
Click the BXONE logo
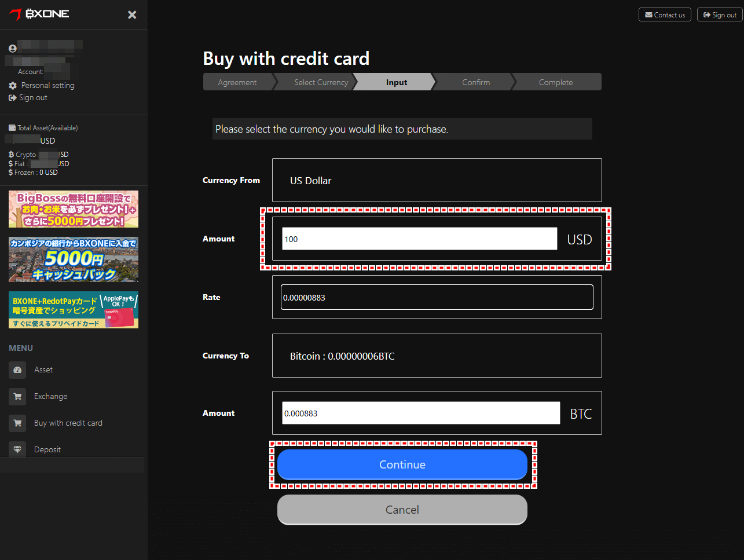click(x=39, y=14)
